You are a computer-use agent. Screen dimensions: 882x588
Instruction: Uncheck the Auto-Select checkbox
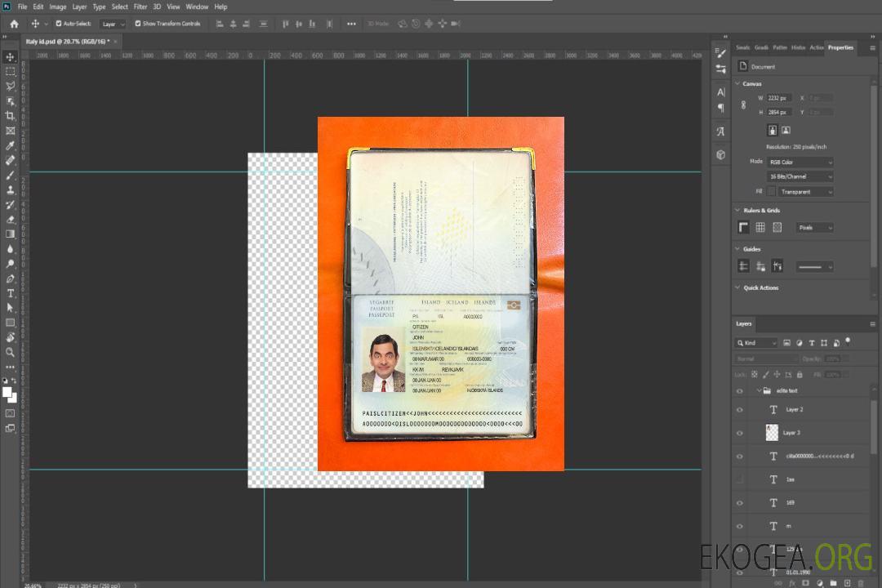pos(59,24)
